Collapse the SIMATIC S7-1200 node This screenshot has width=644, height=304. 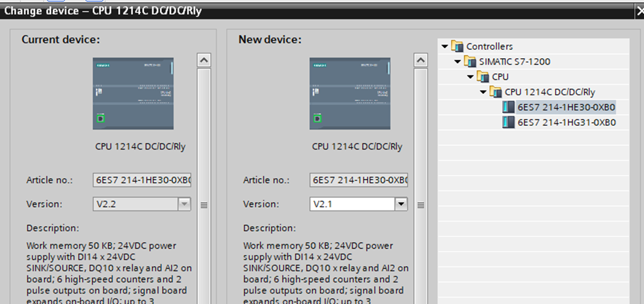click(458, 61)
